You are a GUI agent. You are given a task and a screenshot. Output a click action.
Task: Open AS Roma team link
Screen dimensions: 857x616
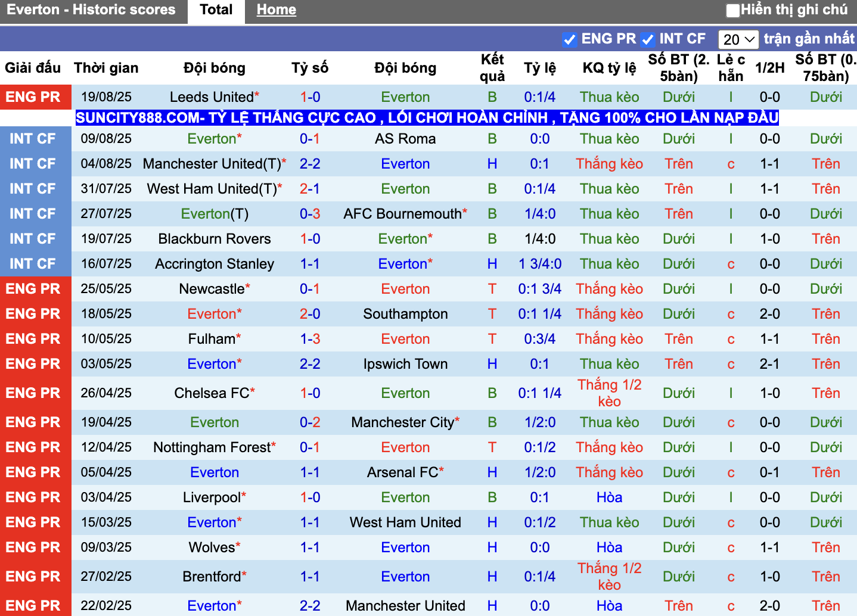click(405, 139)
